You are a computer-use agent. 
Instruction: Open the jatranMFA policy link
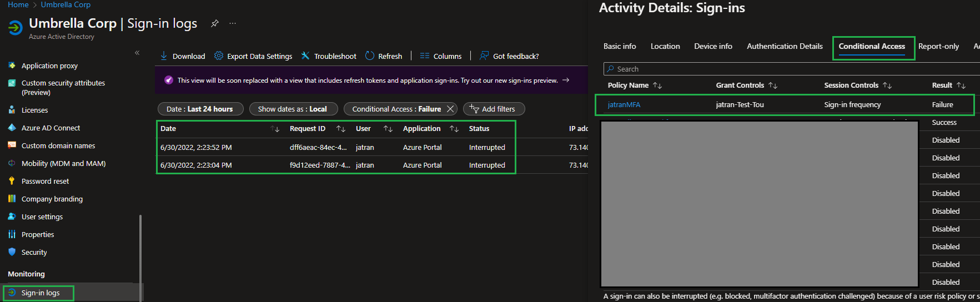624,104
